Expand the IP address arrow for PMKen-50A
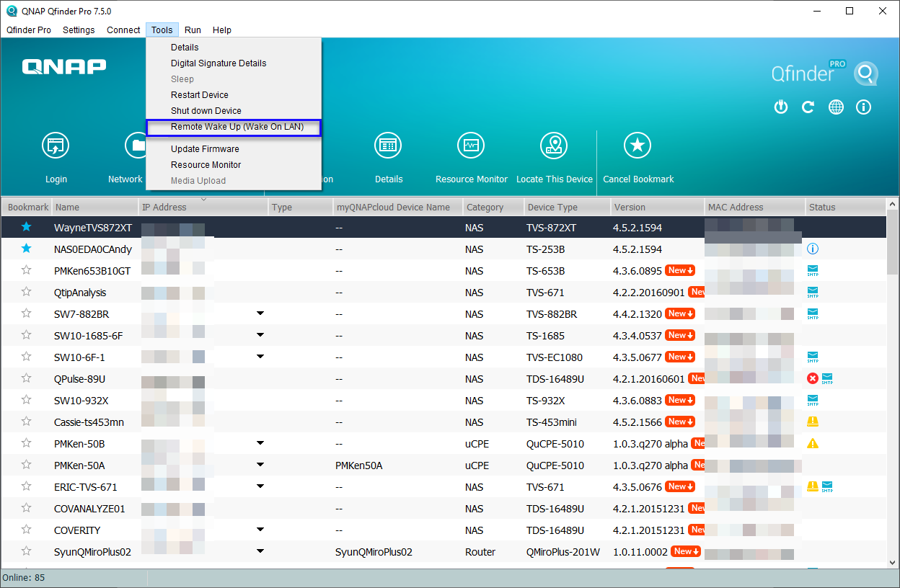This screenshot has width=900, height=588. 260,465
